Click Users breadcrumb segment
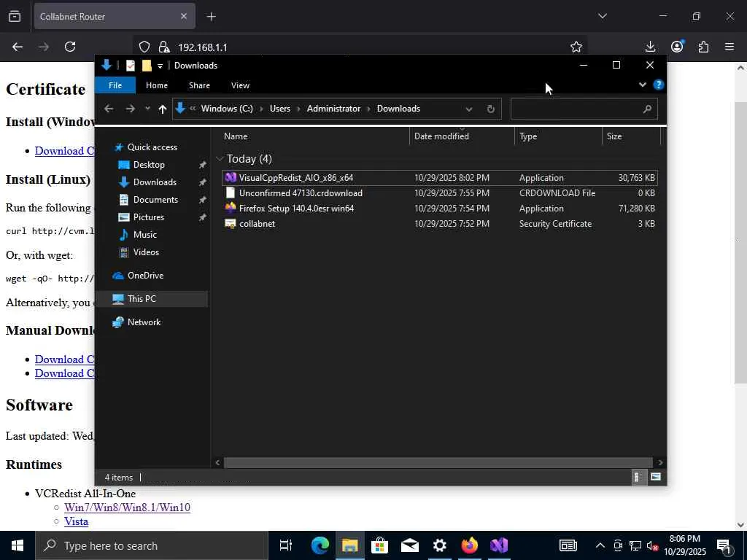Viewport: 747px width, 560px height. (279, 109)
